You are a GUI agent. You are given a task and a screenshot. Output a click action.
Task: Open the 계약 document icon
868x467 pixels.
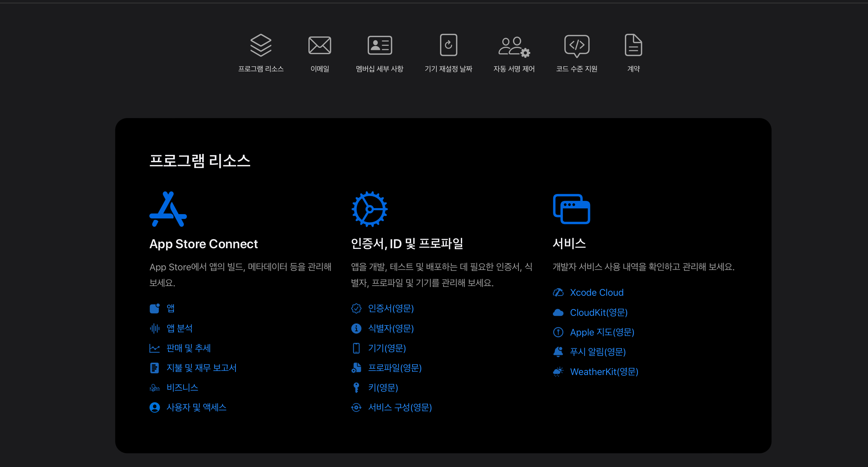[633, 45]
